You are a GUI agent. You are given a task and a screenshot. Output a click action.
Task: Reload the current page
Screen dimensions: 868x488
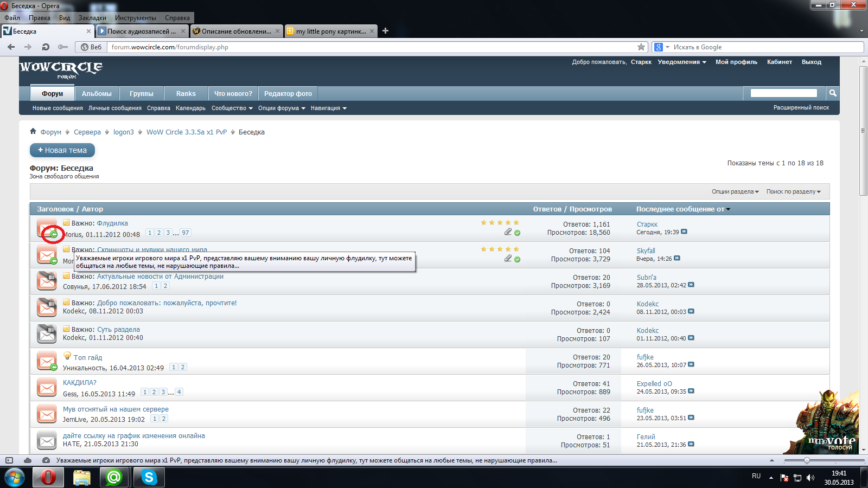coord(46,47)
